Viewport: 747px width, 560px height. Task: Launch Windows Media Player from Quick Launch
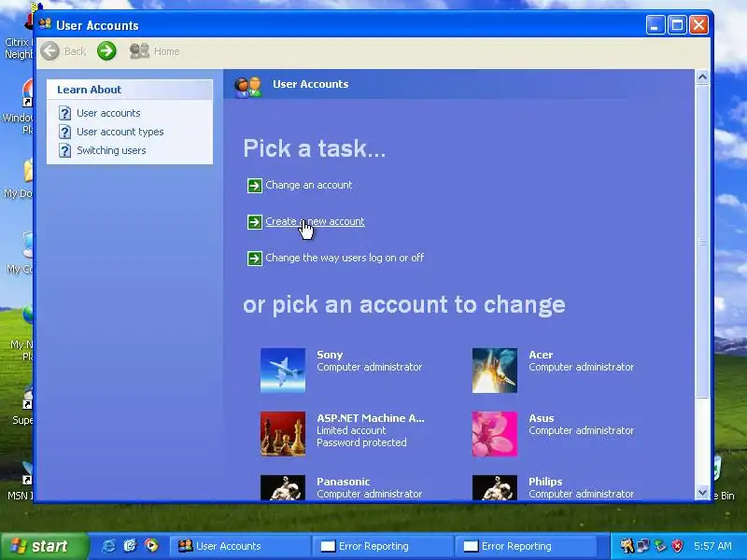click(151, 546)
